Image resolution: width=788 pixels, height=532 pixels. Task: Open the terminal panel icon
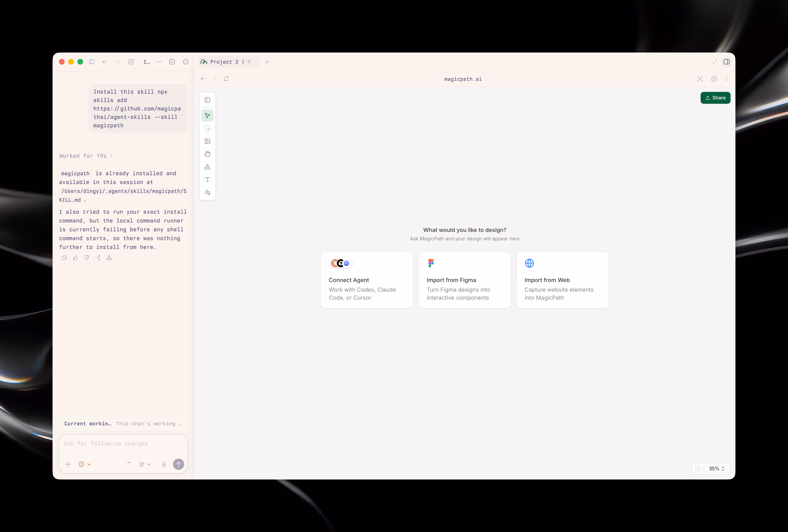click(x=172, y=62)
